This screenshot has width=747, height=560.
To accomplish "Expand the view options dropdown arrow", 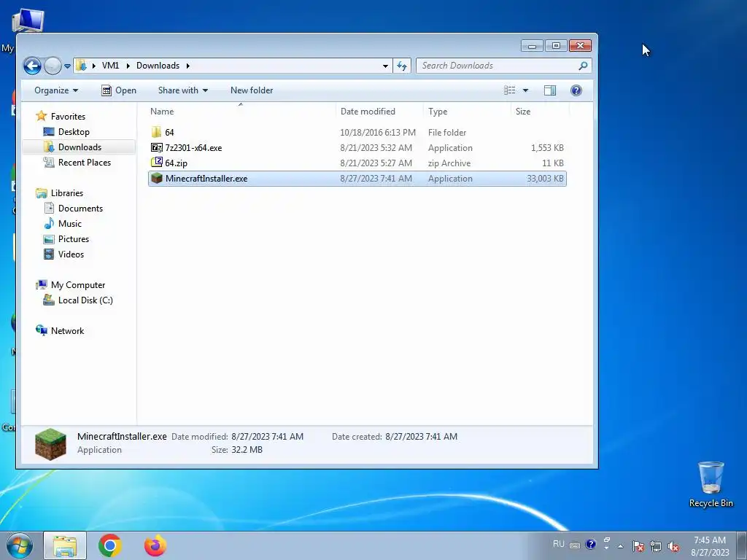I will [525, 90].
